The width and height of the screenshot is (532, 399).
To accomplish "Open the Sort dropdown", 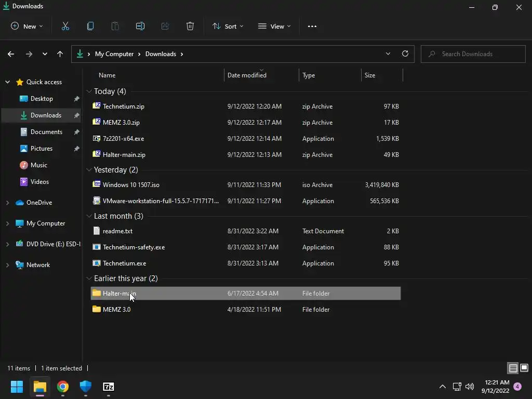I will coord(228,26).
